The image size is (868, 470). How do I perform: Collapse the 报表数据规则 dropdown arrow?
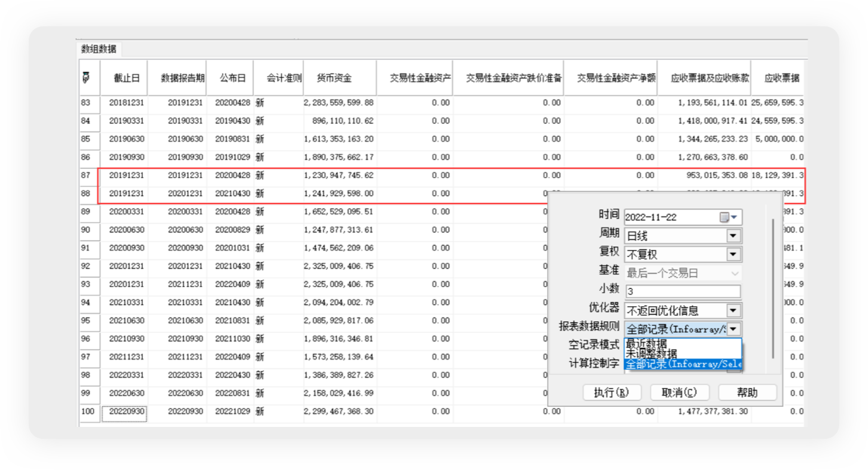733,329
